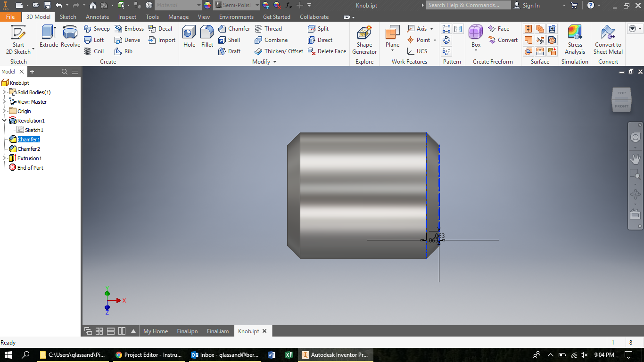The width and height of the screenshot is (644, 362).
Task: Choose the Sweep tool
Action: (97, 29)
